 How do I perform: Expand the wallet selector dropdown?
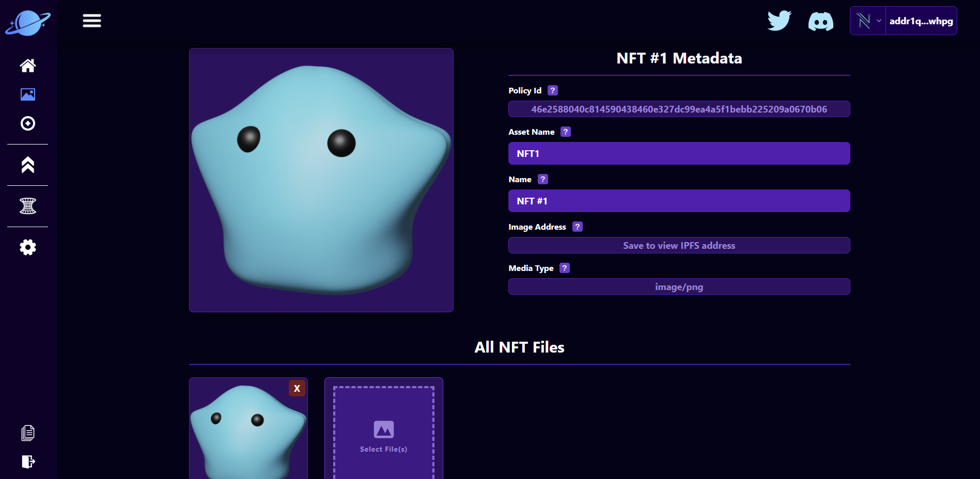868,21
